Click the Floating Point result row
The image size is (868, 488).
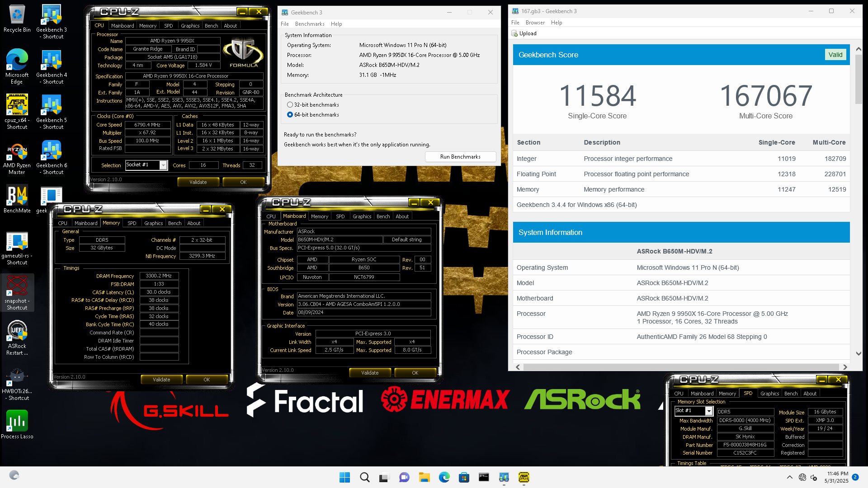(x=681, y=174)
